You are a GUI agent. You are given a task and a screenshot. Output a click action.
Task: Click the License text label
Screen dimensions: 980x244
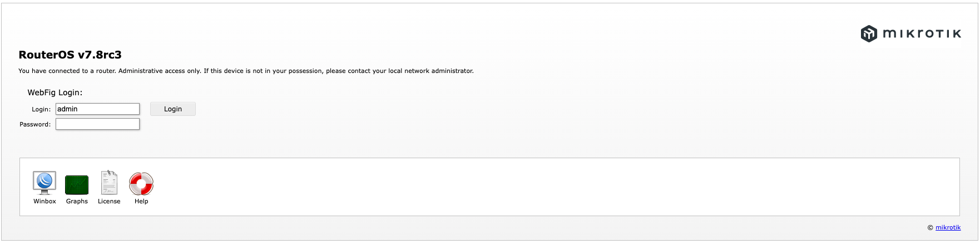109,201
